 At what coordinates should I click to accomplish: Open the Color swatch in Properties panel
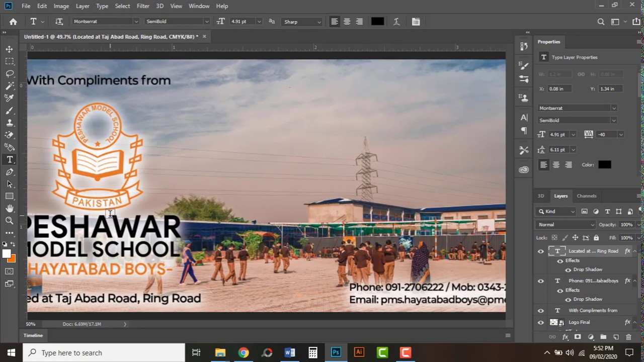click(605, 165)
